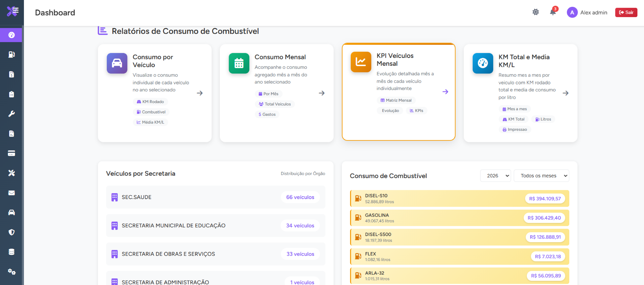The width and height of the screenshot is (644, 285).
Task: Click the ARLA-32 fuel row label
Action: tap(374, 273)
